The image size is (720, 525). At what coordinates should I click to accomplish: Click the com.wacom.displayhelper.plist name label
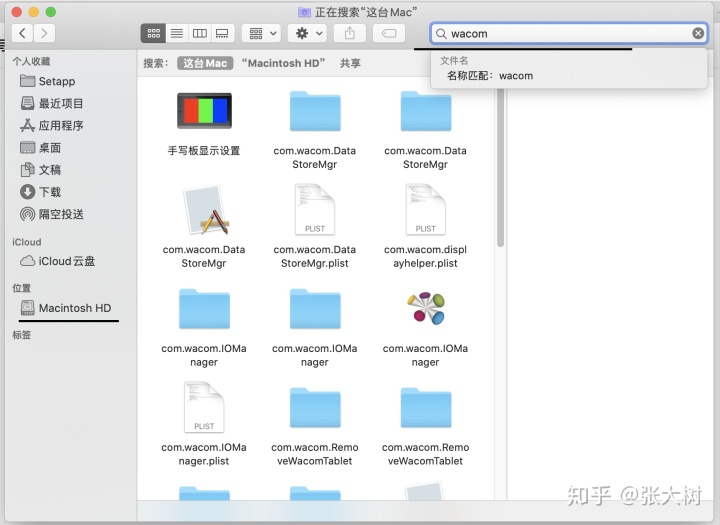click(425, 256)
